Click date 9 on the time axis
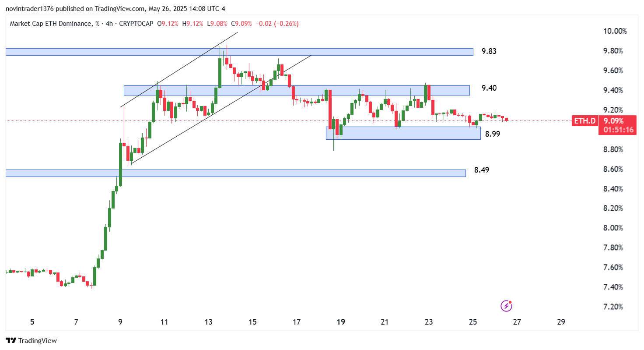 (x=120, y=322)
